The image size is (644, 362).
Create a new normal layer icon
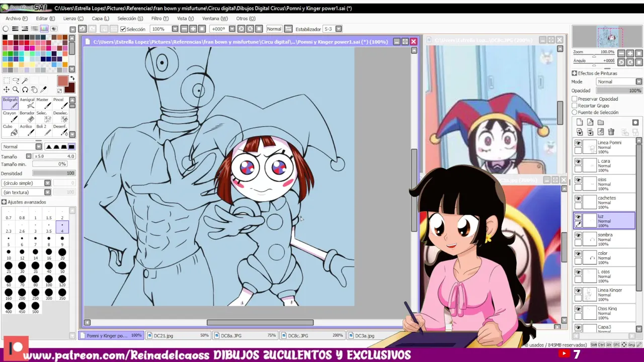(x=580, y=122)
